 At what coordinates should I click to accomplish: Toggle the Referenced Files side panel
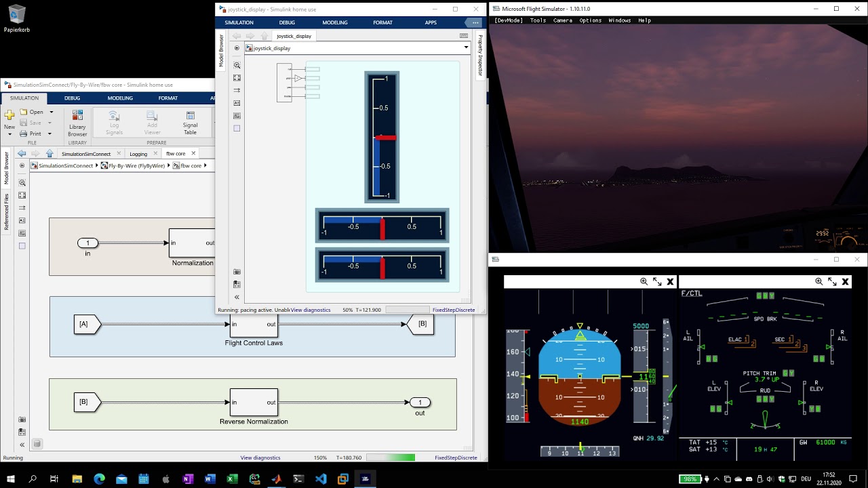(x=7, y=211)
